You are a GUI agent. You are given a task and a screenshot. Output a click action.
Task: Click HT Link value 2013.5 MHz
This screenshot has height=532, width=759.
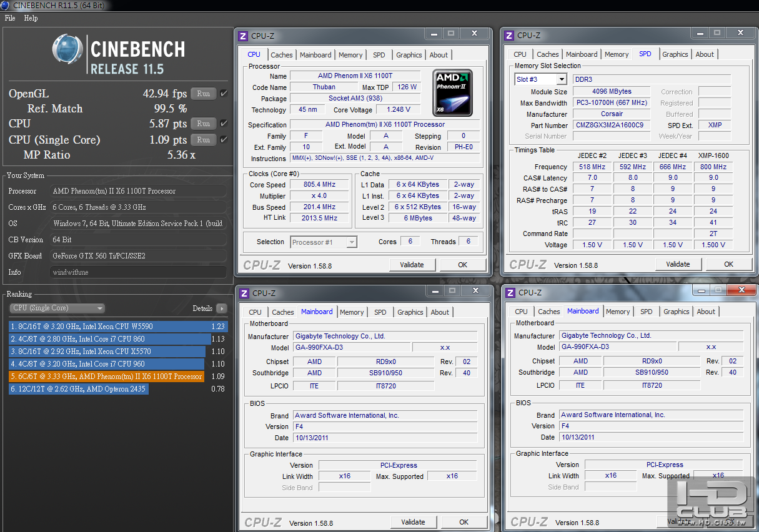319,218
